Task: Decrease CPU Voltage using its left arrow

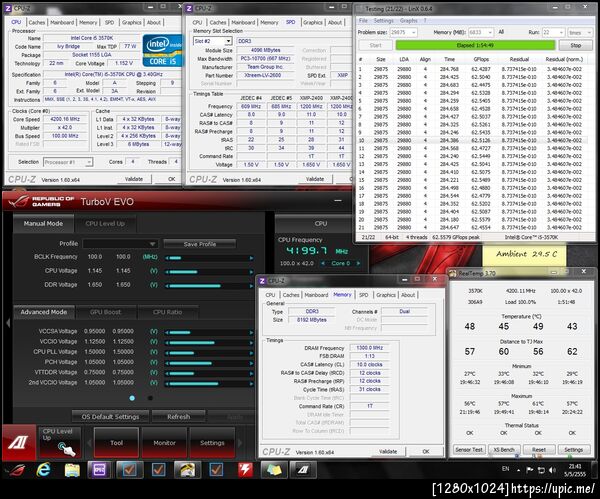Action: click(x=167, y=272)
